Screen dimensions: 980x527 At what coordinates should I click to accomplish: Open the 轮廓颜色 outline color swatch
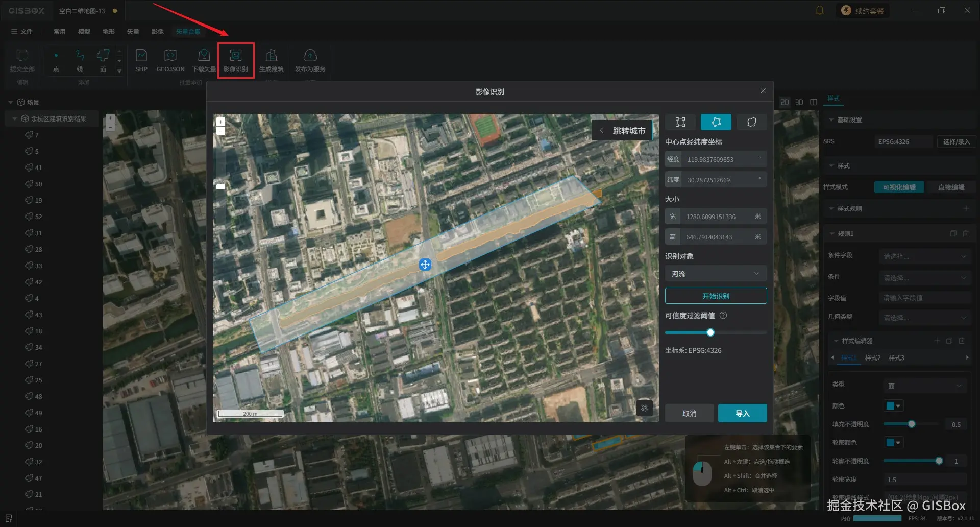[x=894, y=442]
